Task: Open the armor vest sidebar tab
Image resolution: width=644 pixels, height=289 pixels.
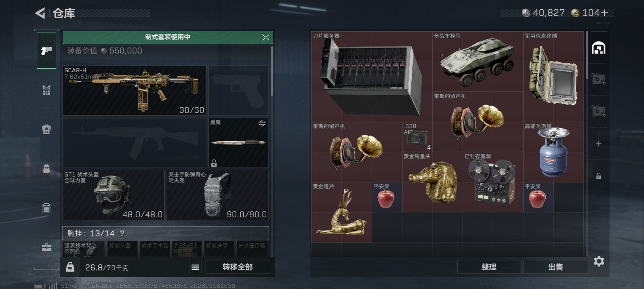Action: pyautogui.click(x=47, y=90)
